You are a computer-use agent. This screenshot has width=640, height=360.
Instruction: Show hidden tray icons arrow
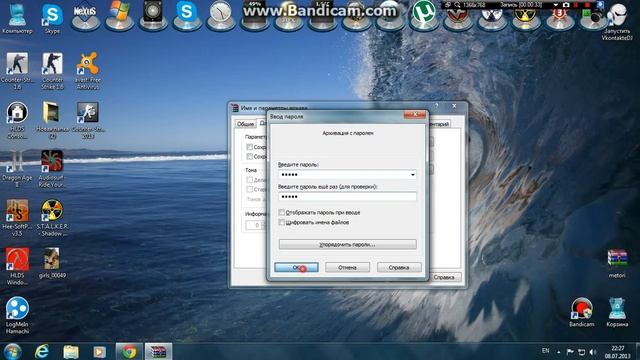(x=558, y=352)
